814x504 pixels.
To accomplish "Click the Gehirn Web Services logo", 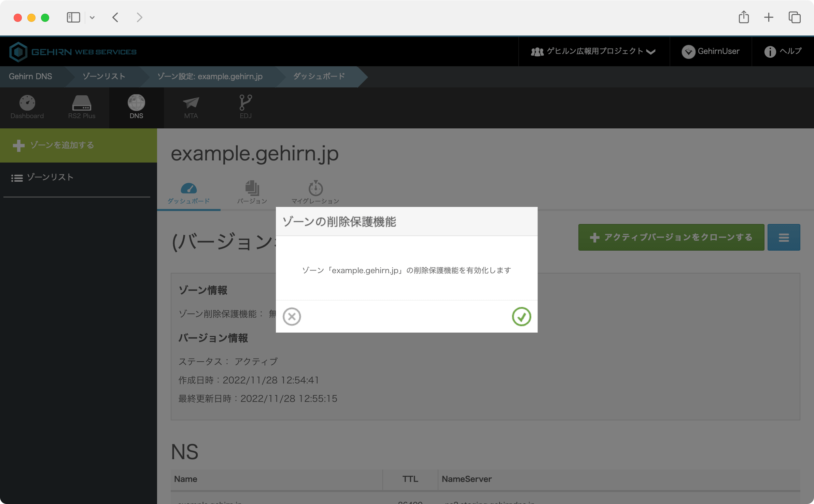I will pos(73,51).
